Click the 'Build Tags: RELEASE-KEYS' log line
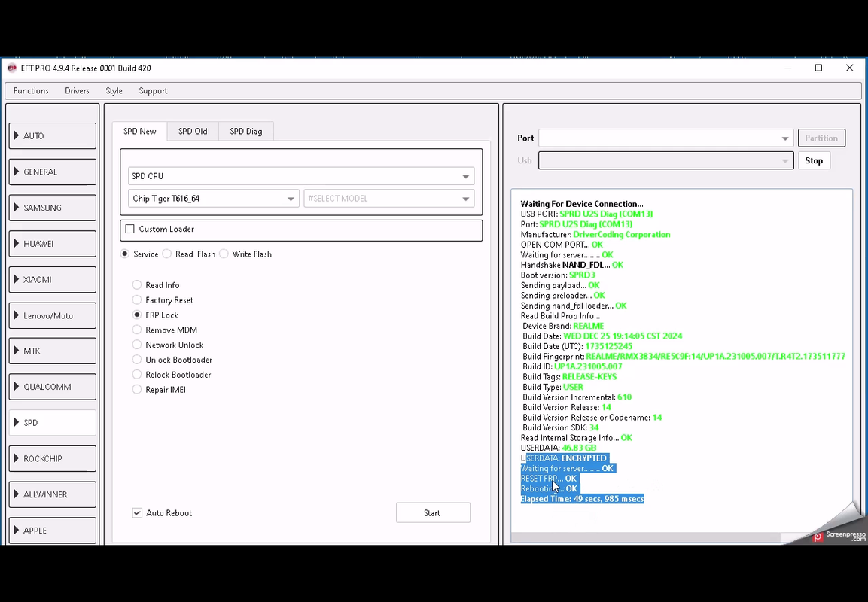Image resolution: width=868 pixels, height=602 pixels. click(x=570, y=377)
